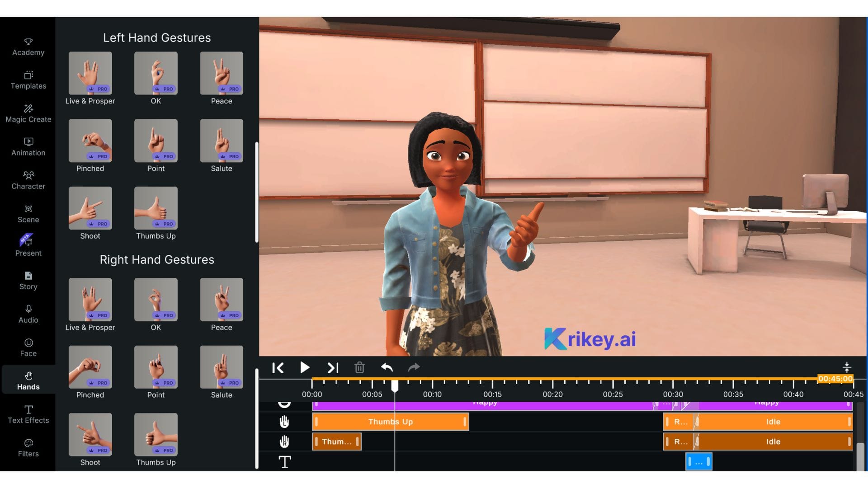Viewport: 868px width, 488px height.
Task: Play the video preview
Action: (305, 367)
